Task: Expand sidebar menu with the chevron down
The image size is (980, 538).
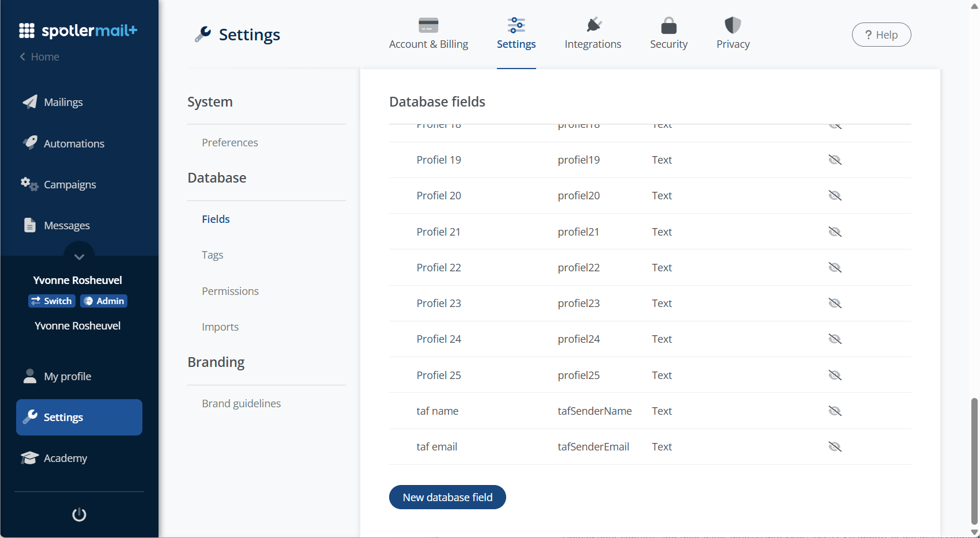Action: coord(79,256)
